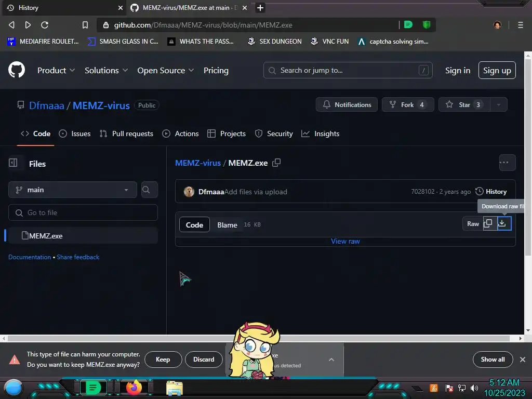The image size is (532, 399).
Task: Star the repository
Action: click(x=464, y=104)
